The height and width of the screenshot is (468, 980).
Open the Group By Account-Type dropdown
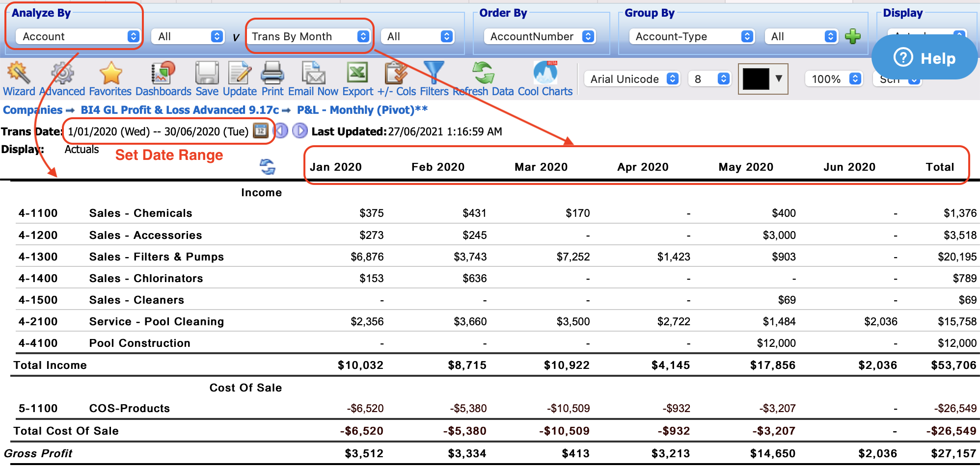click(x=691, y=36)
